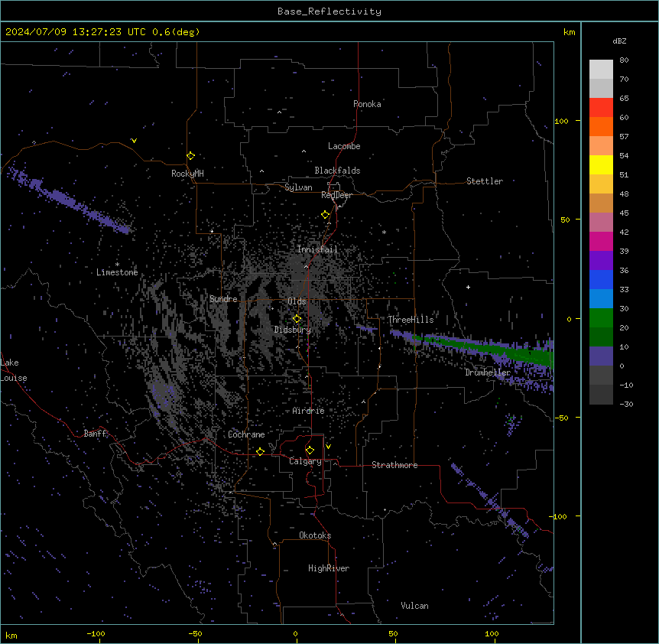The width and height of the screenshot is (659, 644).
Task: Click the Lake Louise label
Action: click(14, 370)
